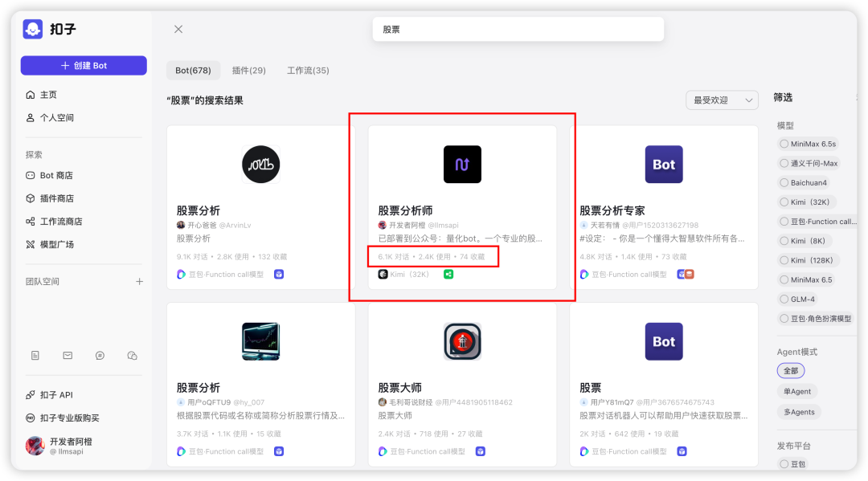Image resolution: width=868 pixels, height=481 pixels.
Task: Click the 6.1K 对话 stats on 股票分析师
Action: click(394, 256)
